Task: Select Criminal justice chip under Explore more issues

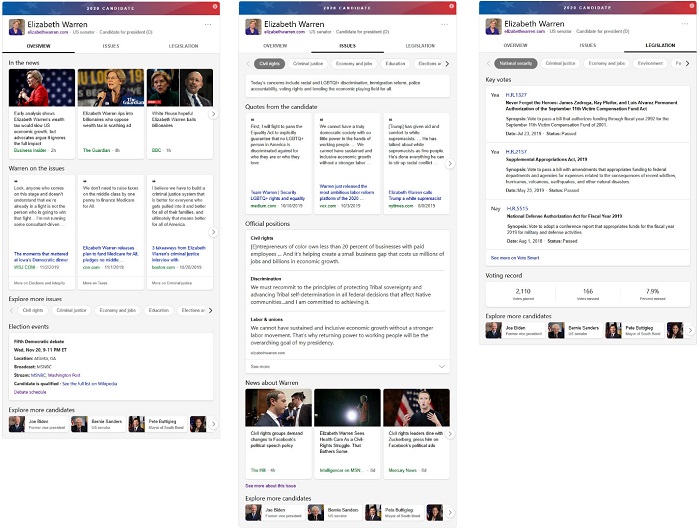Action: coord(71,310)
